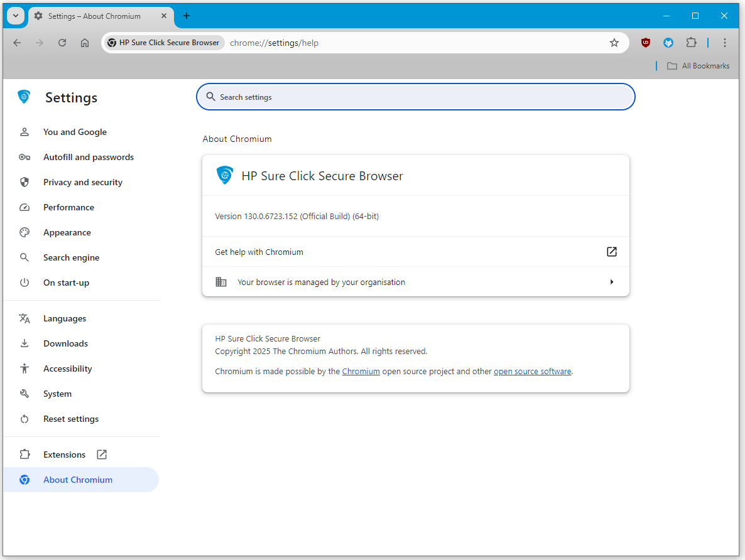Click the Home icon in the toolbar
Screen dimensions: 745x560
[x=85, y=43]
